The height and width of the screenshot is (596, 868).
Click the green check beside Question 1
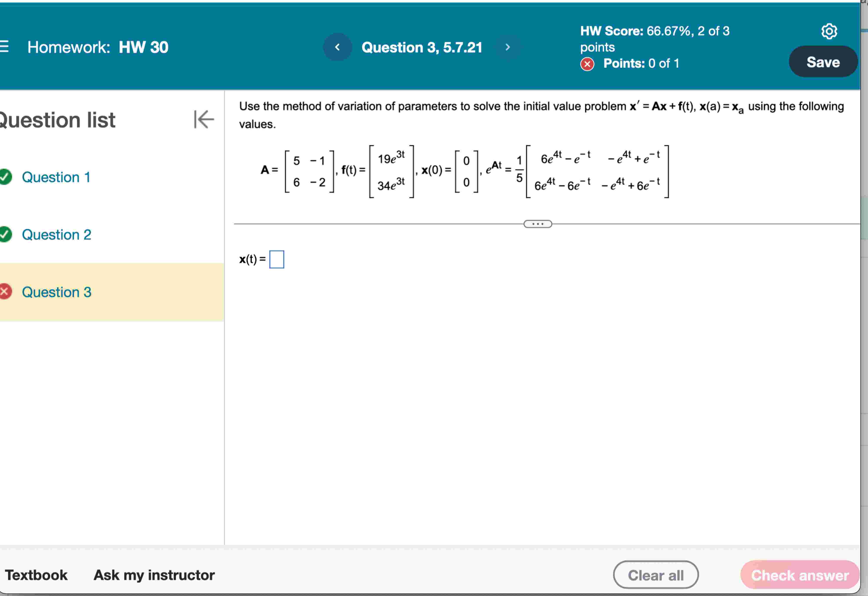pyautogui.click(x=5, y=177)
